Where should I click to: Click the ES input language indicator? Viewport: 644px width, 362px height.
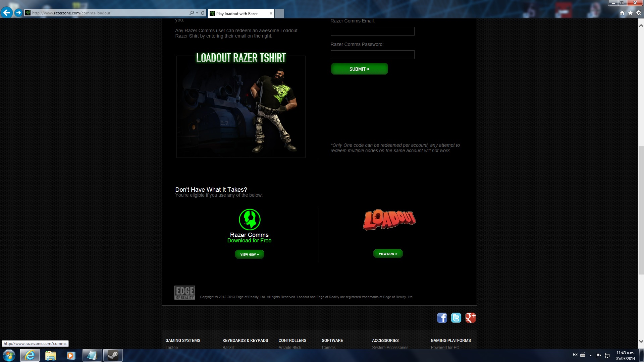pyautogui.click(x=575, y=355)
